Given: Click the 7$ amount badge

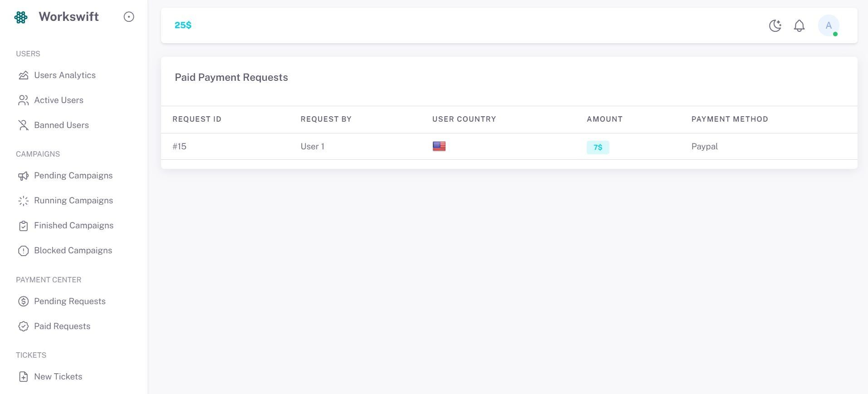Looking at the screenshot, I should (598, 148).
